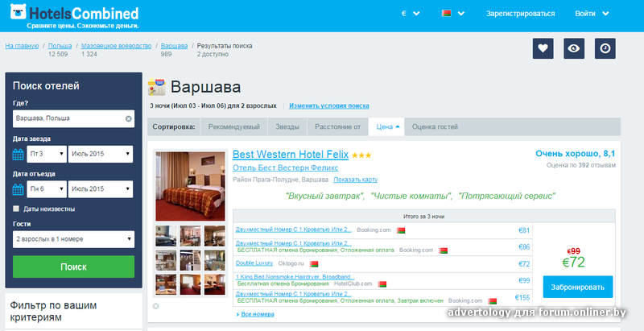Click the HotelsCombined bear logo
The height and width of the screenshot is (331, 644).
[18, 12]
